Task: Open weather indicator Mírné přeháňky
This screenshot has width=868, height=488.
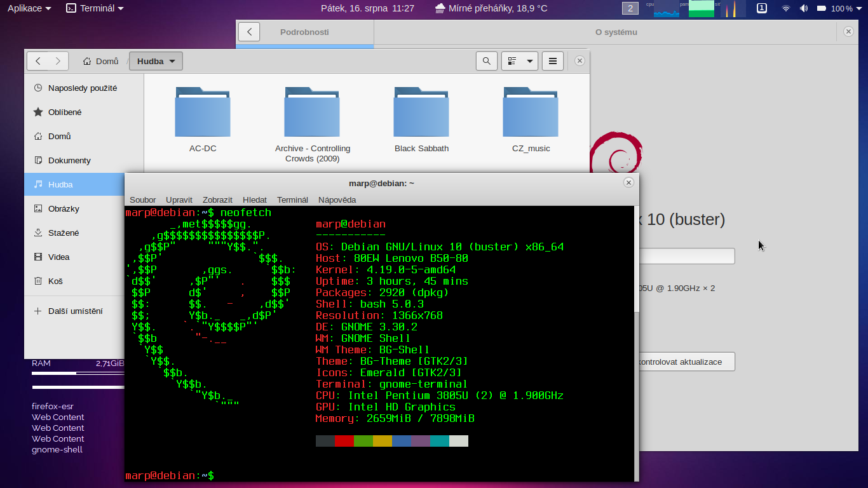Action: click(x=491, y=8)
